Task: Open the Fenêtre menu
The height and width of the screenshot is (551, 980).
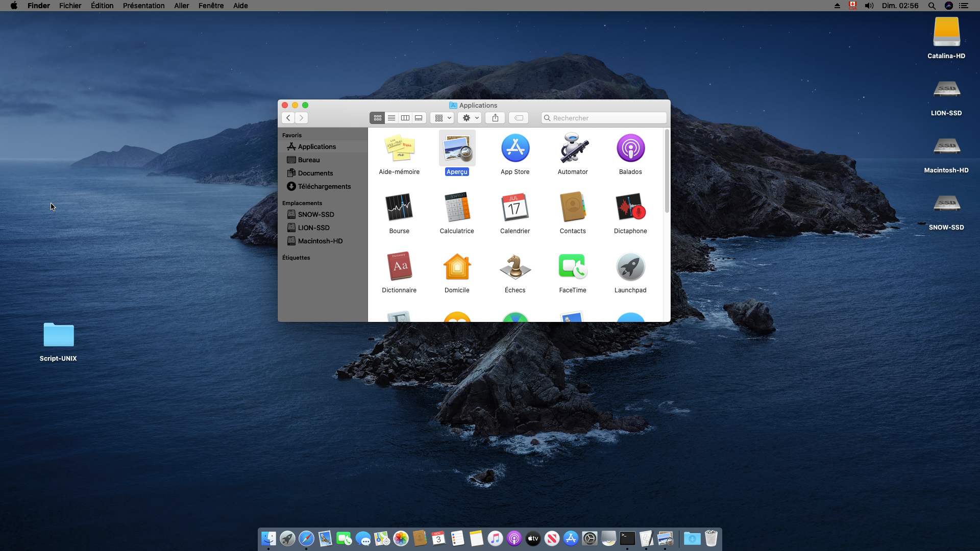Action: coord(211,6)
